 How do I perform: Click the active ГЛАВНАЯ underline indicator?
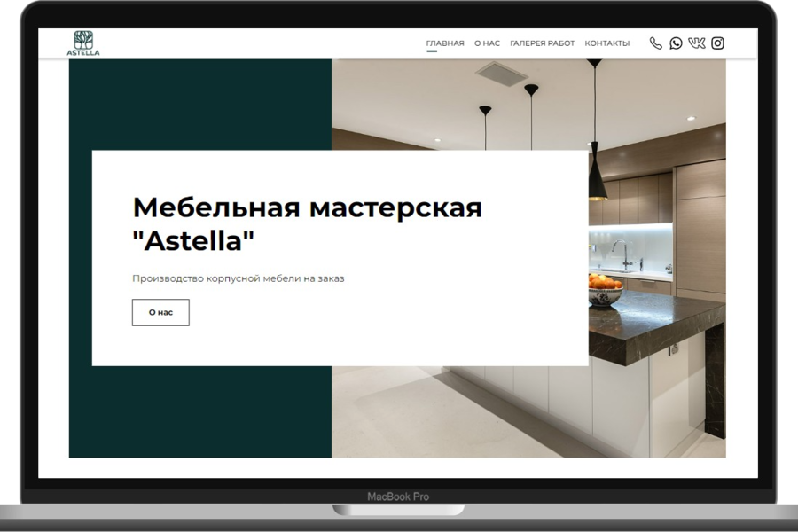[432, 51]
